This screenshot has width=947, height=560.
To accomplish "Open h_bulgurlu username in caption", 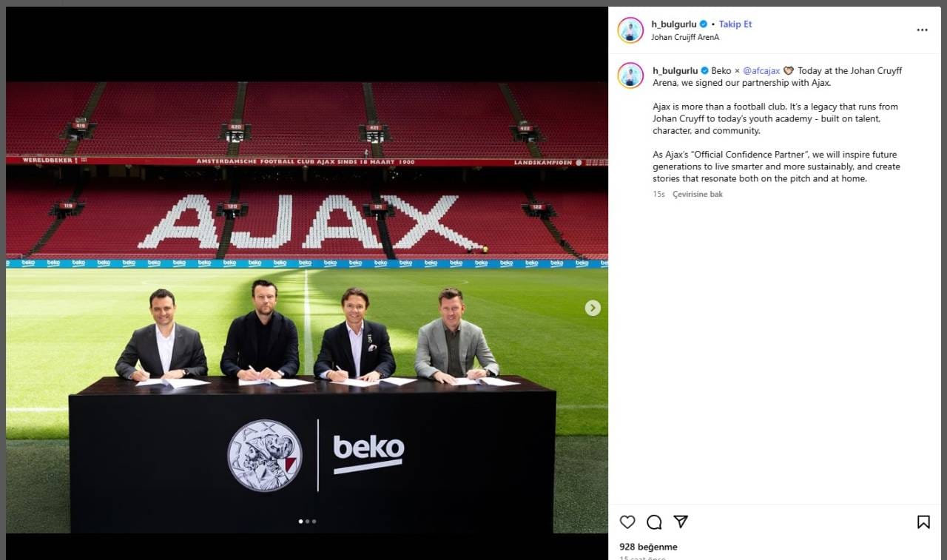I will (x=675, y=71).
